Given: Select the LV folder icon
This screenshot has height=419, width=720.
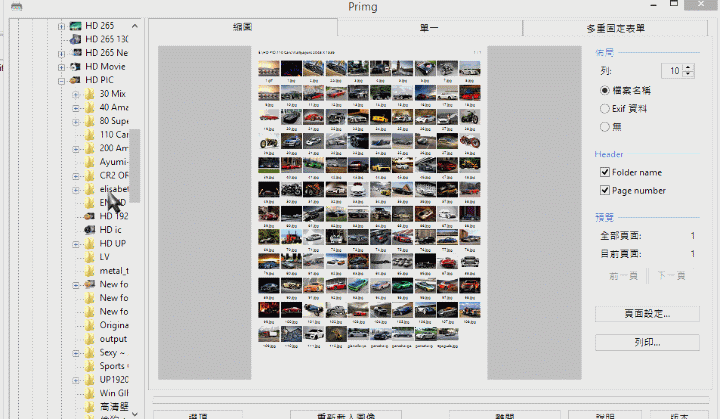Looking at the screenshot, I should coord(90,257).
